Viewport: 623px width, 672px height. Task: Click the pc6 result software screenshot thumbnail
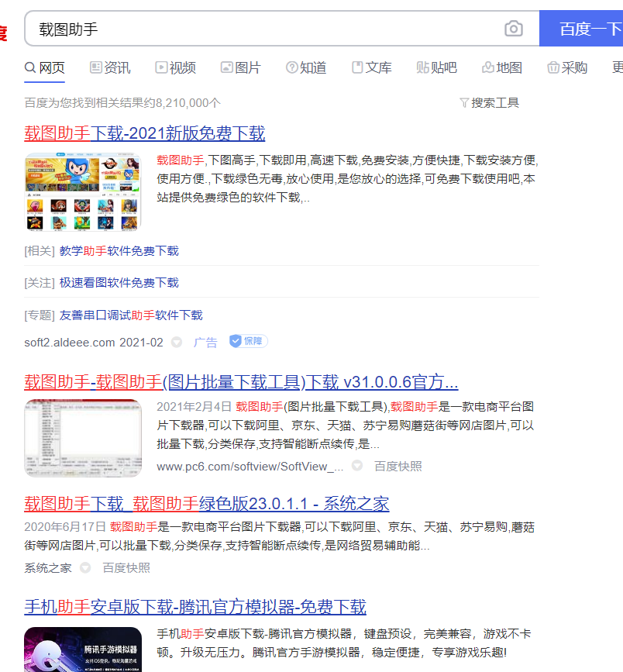coord(83,438)
